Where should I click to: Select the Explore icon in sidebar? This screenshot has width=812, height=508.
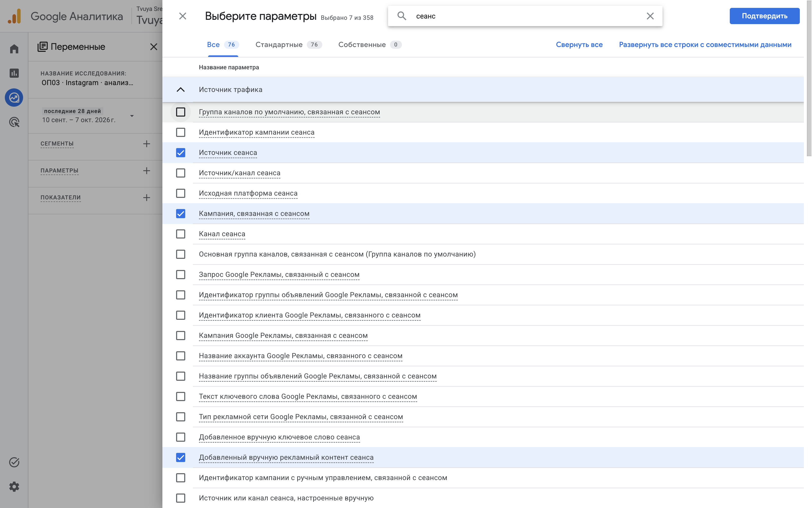(x=14, y=98)
